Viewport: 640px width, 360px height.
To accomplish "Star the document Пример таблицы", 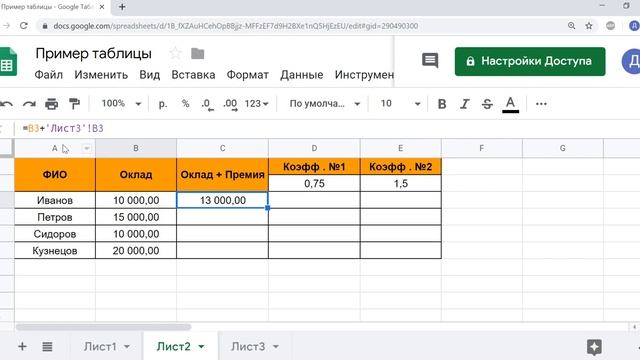I will (x=176, y=53).
